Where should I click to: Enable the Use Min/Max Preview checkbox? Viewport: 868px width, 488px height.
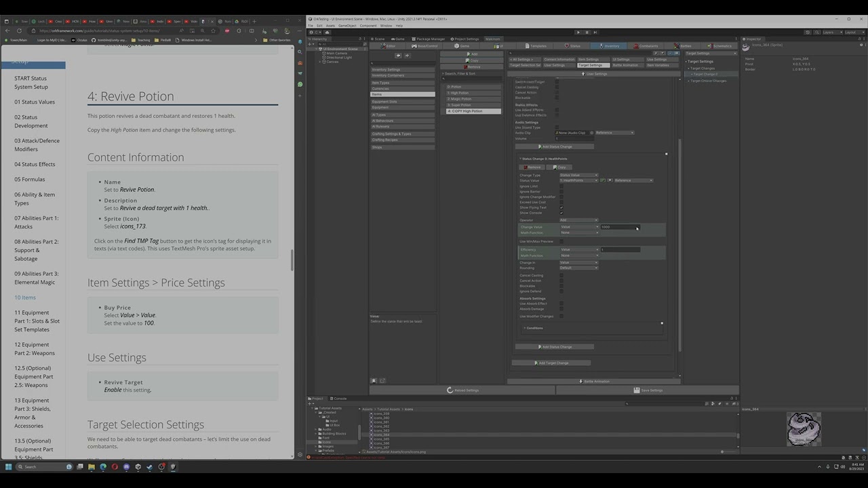[561, 241]
